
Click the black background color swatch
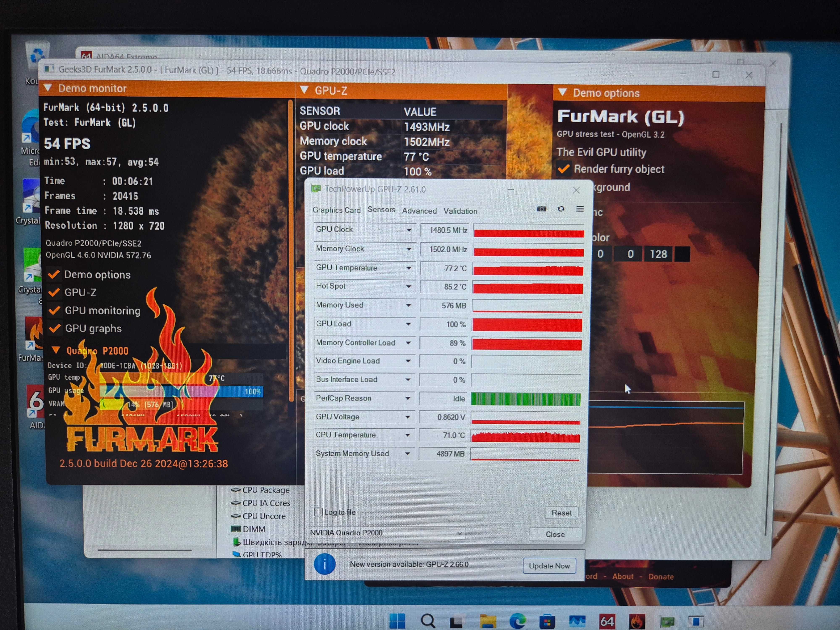pos(682,254)
